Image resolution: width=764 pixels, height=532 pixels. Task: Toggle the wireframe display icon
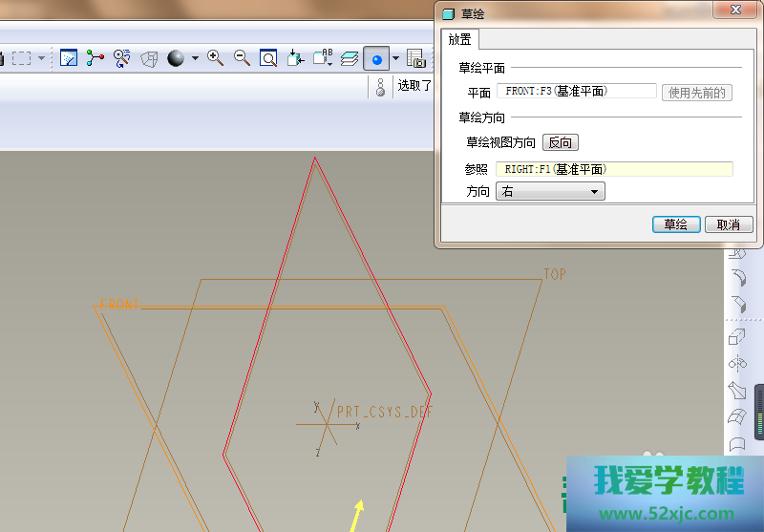coord(149,58)
